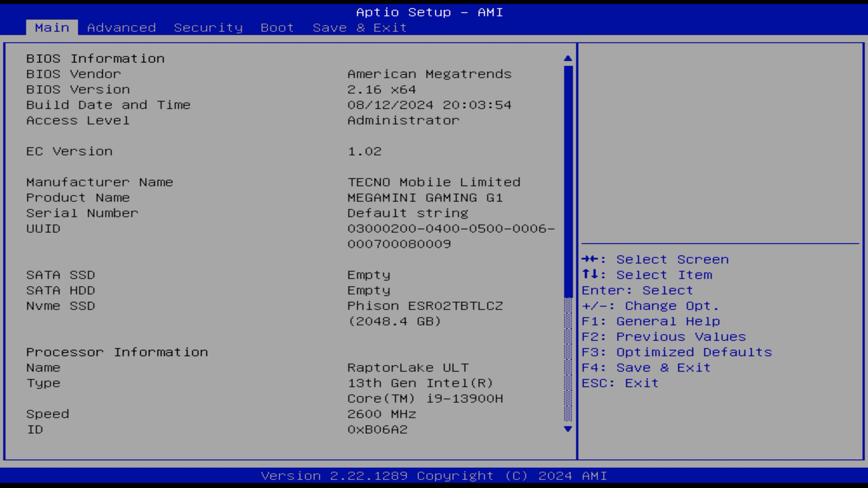Open the Save & Exit tab
This screenshot has height=488, width=868.
[360, 28]
